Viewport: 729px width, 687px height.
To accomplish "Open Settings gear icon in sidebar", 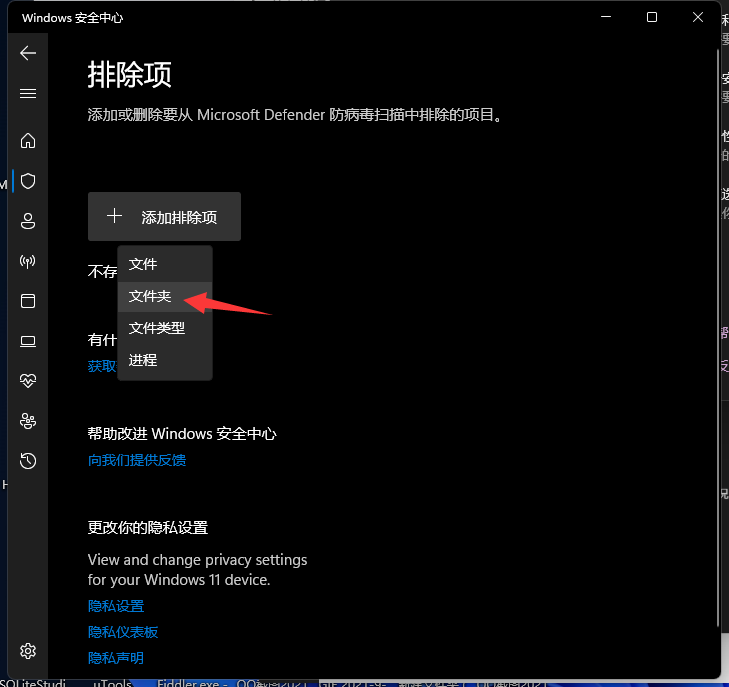I will [x=28, y=651].
